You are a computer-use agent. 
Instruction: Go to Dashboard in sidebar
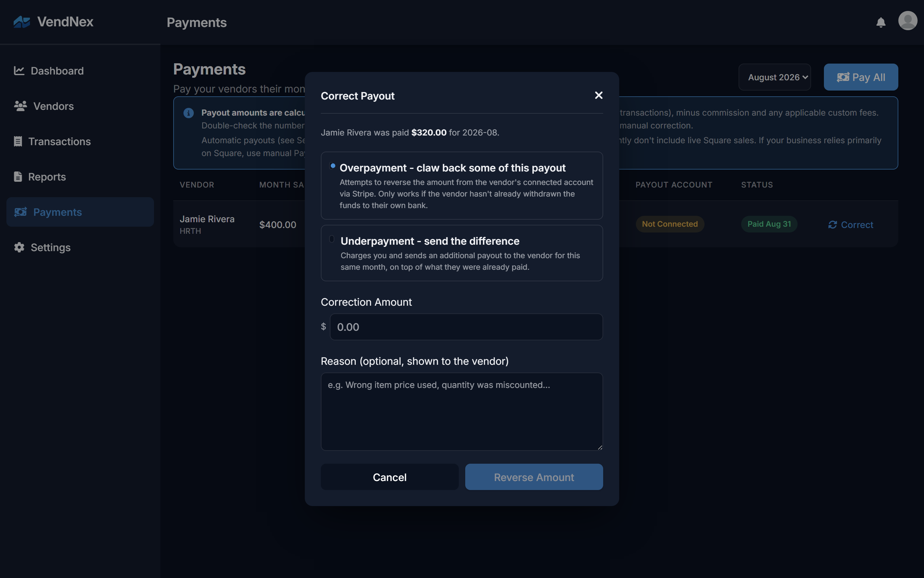point(80,71)
